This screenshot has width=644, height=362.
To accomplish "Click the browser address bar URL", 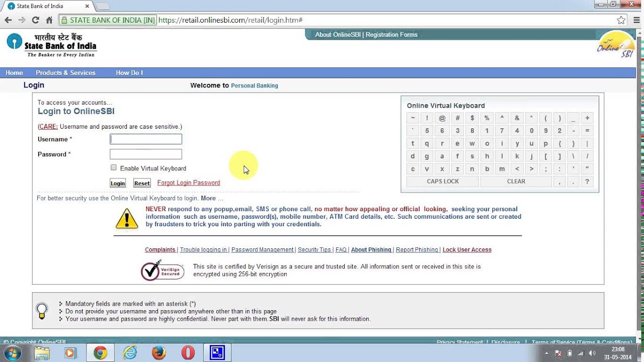I will click(230, 20).
